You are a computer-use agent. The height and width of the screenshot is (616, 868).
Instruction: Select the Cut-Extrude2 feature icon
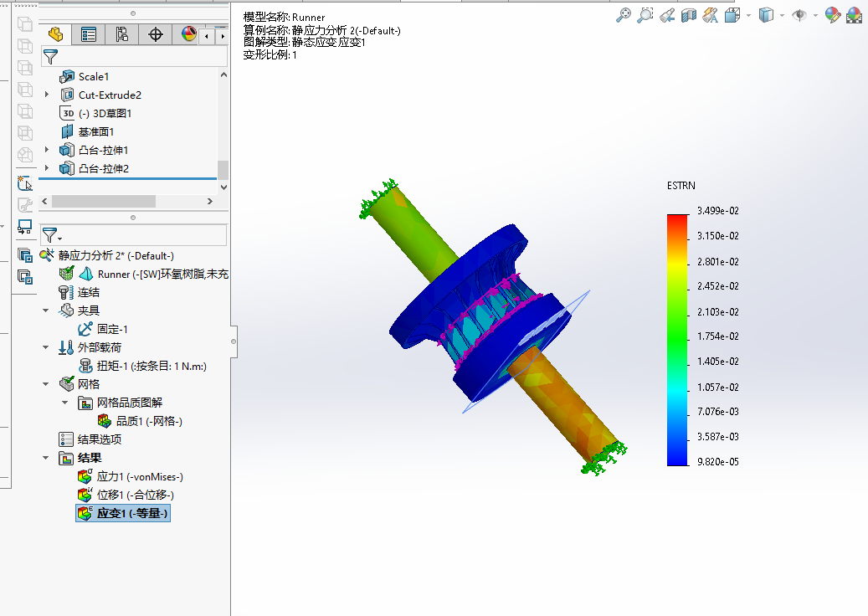point(67,95)
